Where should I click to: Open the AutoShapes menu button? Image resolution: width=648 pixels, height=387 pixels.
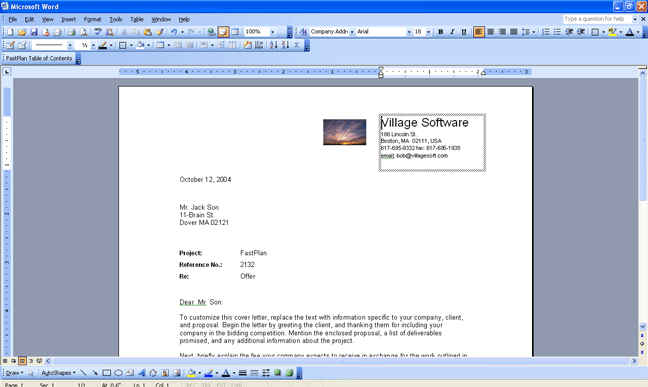pyautogui.click(x=58, y=373)
